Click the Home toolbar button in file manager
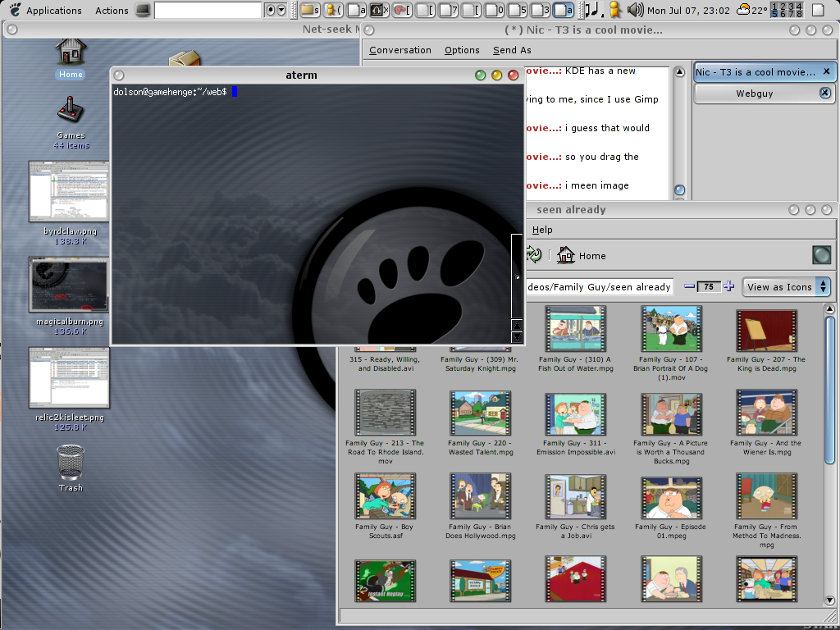Image resolution: width=840 pixels, height=630 pixels. pos(582,256)
